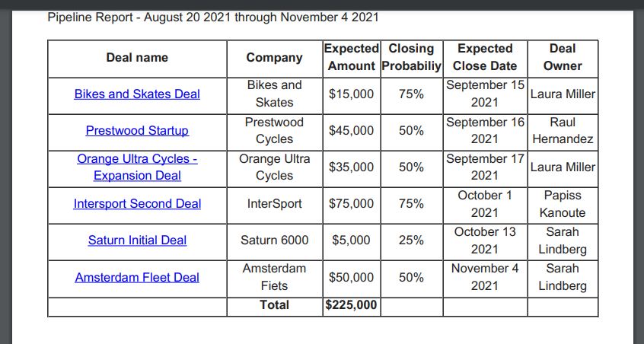Viewport: 644px width, 344px height.
Task: Open the Intersport Second Deal link
Action: (137, 204)
